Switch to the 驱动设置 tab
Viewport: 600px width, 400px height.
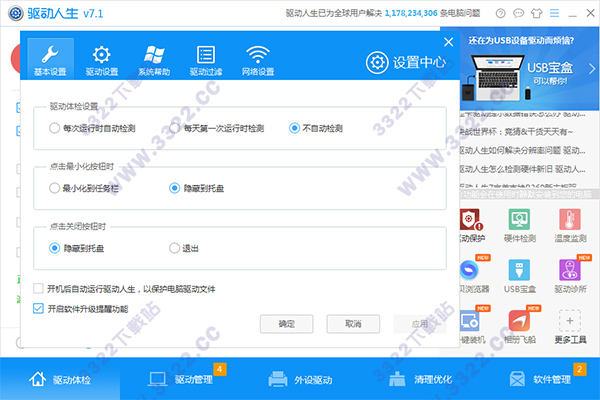point(102,59)
